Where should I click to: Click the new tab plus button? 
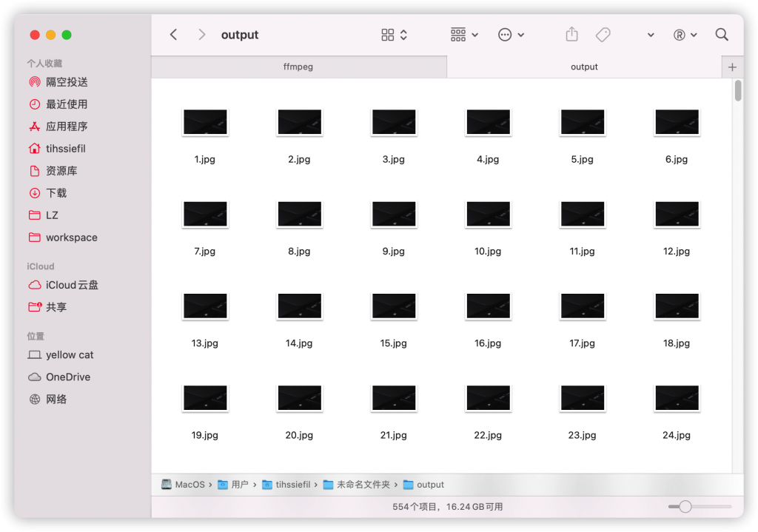pos(732,67)
